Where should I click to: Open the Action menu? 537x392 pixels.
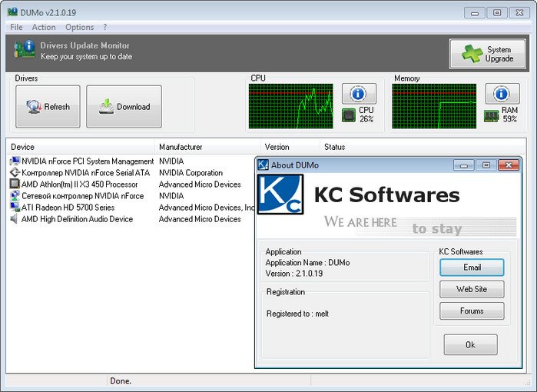pyautogui.click(x=44, y=27)
